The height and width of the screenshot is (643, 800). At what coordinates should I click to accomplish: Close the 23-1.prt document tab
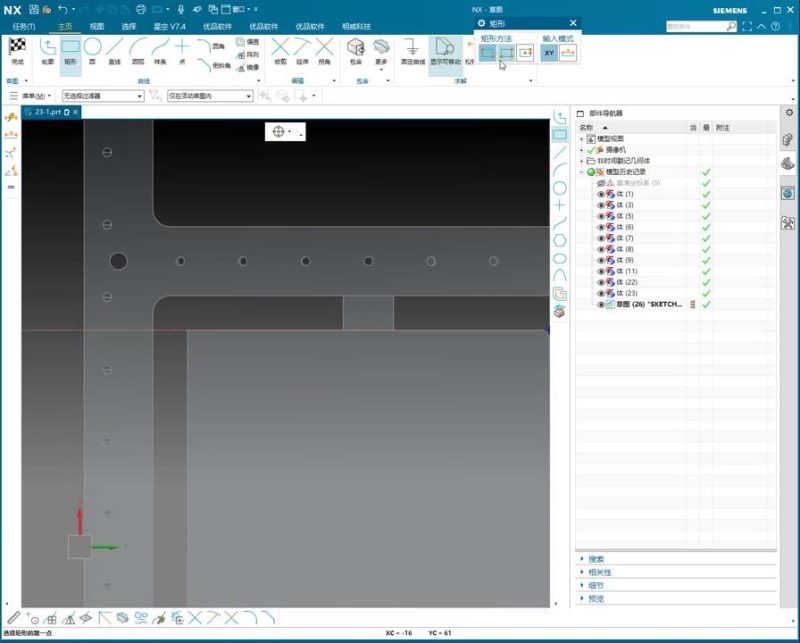[x=75, y=112]
